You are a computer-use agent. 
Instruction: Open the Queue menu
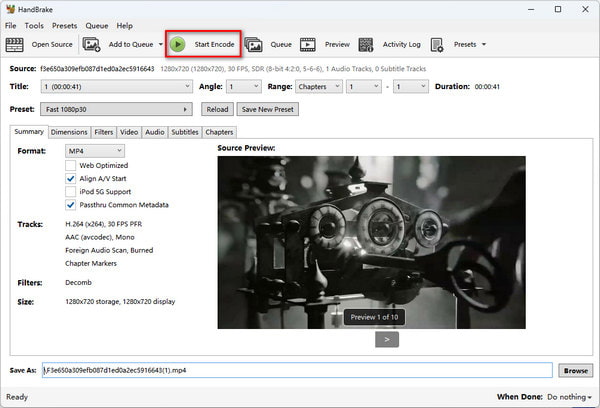(x=96, y=26)
